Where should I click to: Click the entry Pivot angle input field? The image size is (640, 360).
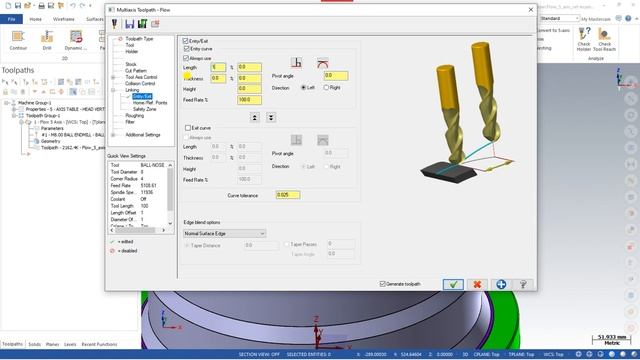click(336, 76)
